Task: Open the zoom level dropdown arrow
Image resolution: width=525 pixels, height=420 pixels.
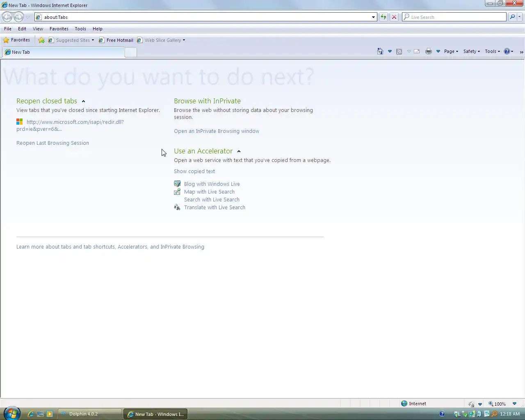Action: 514,404
